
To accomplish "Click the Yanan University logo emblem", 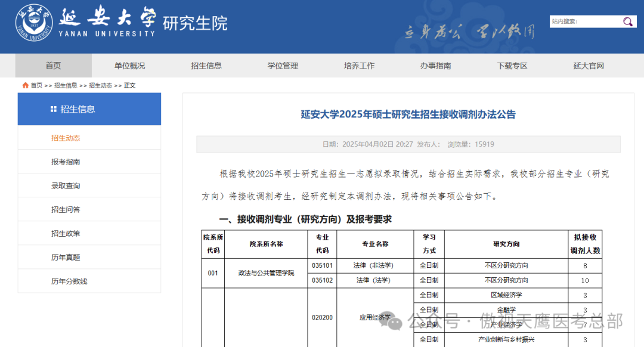I will [34, 23].
